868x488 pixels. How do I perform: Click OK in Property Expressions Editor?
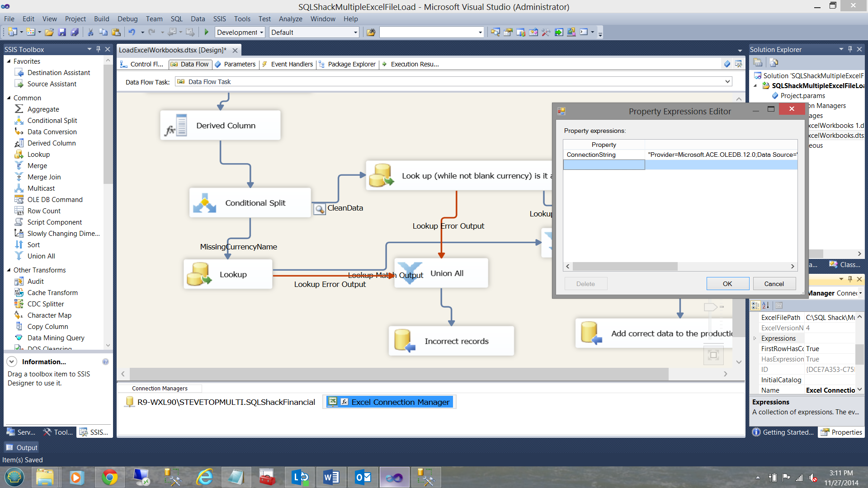point(727,284)
